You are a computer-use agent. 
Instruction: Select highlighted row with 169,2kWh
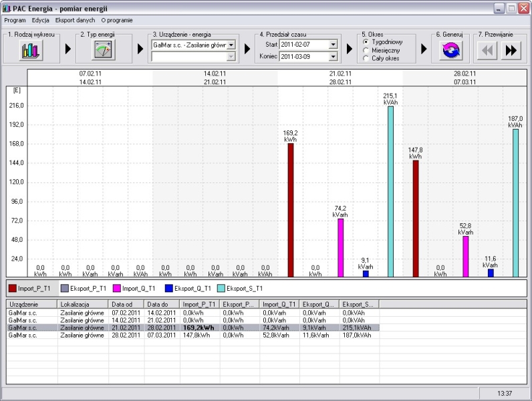[193, 327]
